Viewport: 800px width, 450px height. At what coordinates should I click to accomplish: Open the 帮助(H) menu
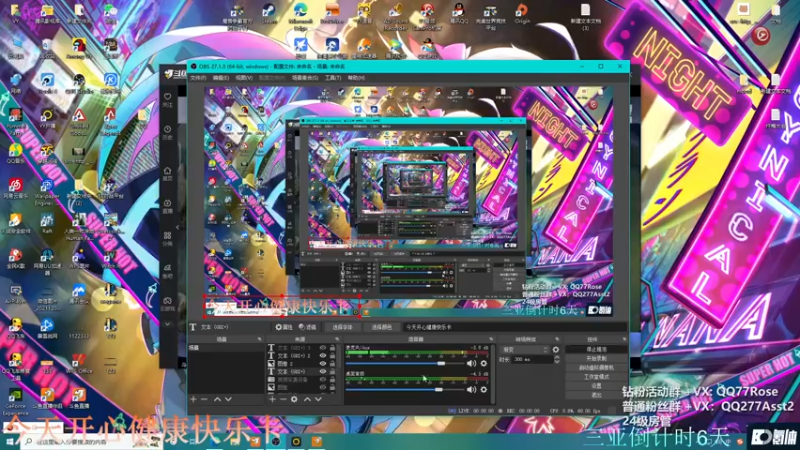click(356, 78)
